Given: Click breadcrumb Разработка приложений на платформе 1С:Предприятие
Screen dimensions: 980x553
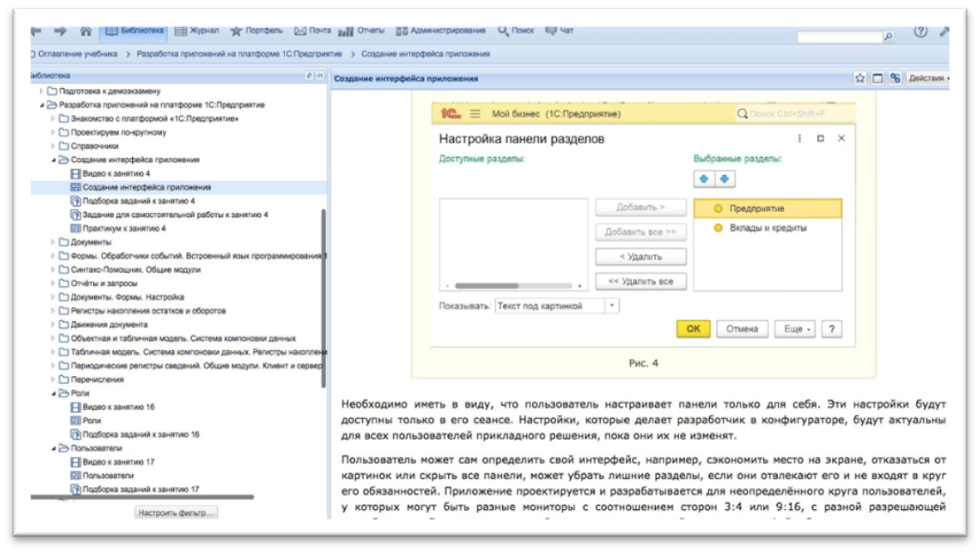Looking at the screenshot, I should click(x=239, y=54).
